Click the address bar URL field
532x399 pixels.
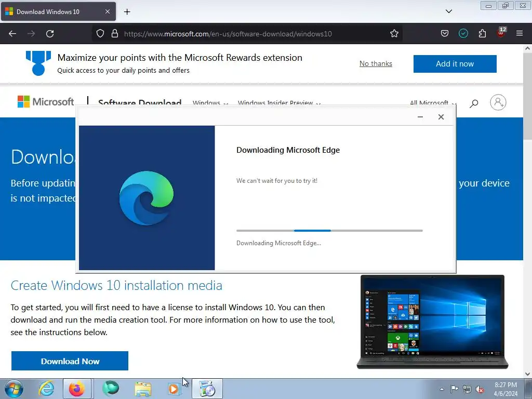click(x=247, y=34)
